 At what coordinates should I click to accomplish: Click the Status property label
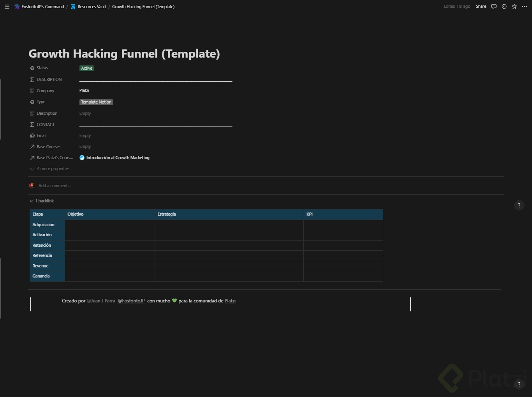tap(42, 68)
